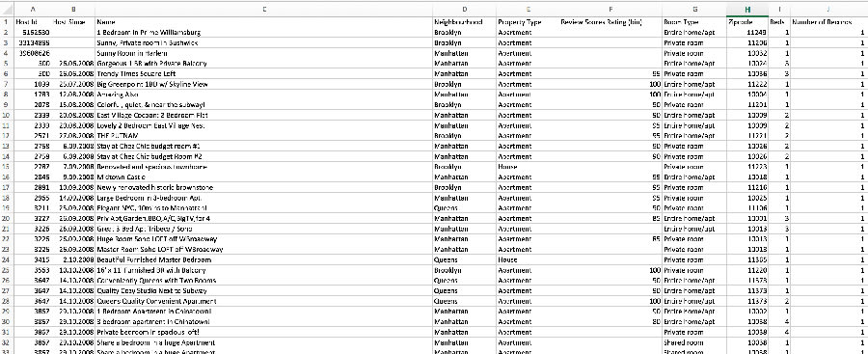The height and width of the screenshot is (354, 868).
Task: Select 'Sunny, Private room in Bushwick' cell
Action: coord(264,42)
